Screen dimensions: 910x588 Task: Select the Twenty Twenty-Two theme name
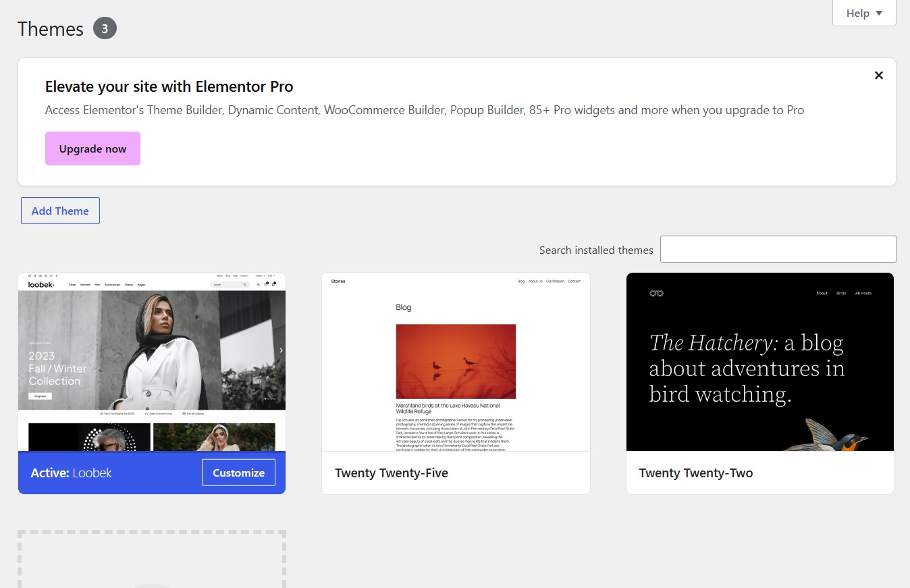696,473
